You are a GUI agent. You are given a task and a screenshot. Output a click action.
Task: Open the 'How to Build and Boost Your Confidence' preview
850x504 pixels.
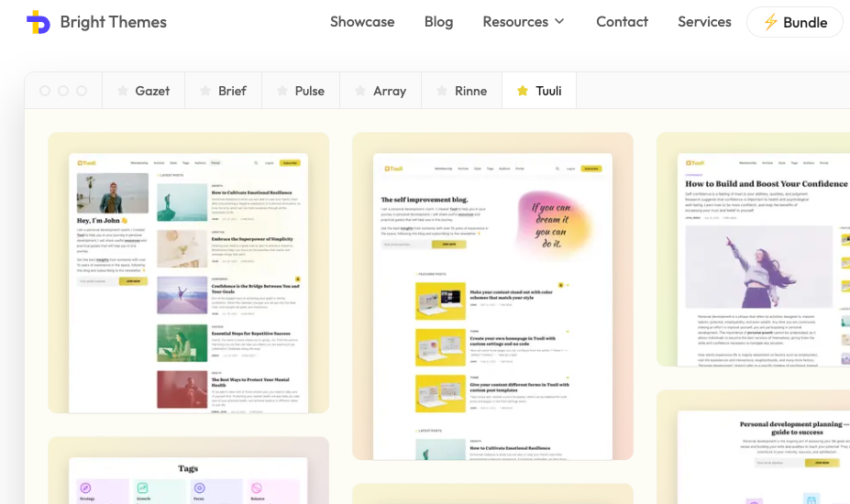(754, 249)
